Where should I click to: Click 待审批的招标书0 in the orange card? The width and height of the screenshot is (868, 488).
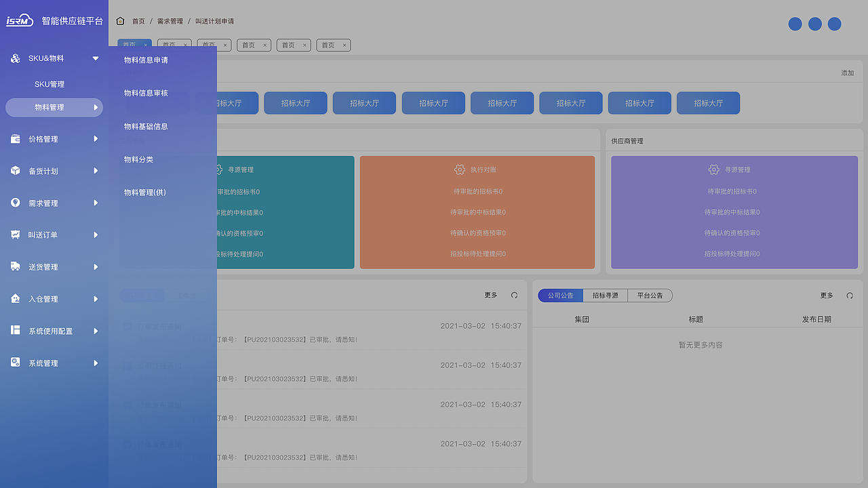tap(477, 191)
